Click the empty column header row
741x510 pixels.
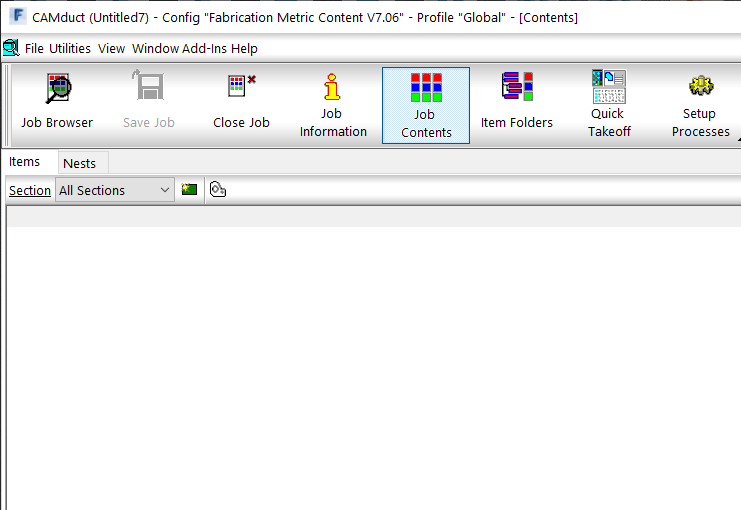tap(374, 216)
